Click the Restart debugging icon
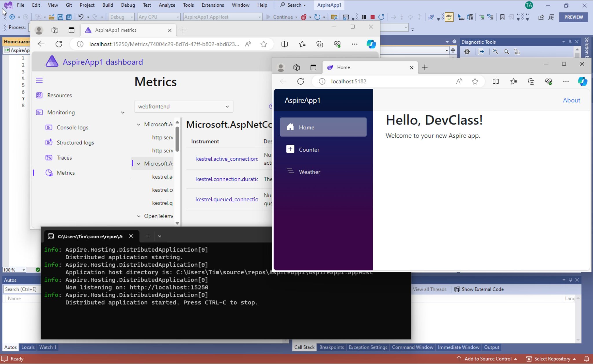Image resolution: width=593 pixels, height=364 pixels. coord(382,17)
